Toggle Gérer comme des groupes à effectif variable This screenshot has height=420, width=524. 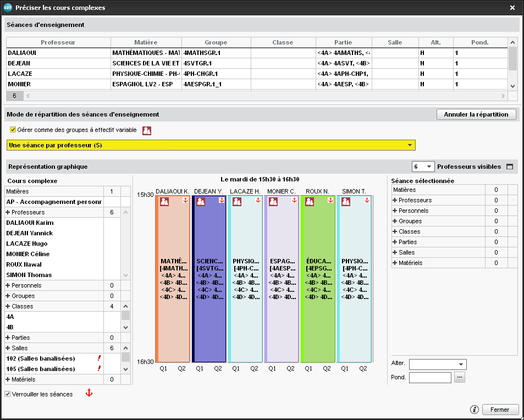13,130
